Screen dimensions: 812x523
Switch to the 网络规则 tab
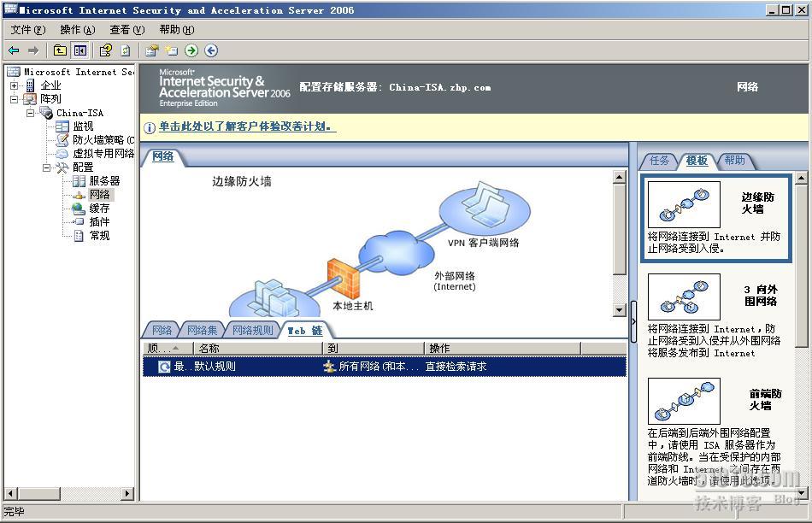(x=252, y=330)
